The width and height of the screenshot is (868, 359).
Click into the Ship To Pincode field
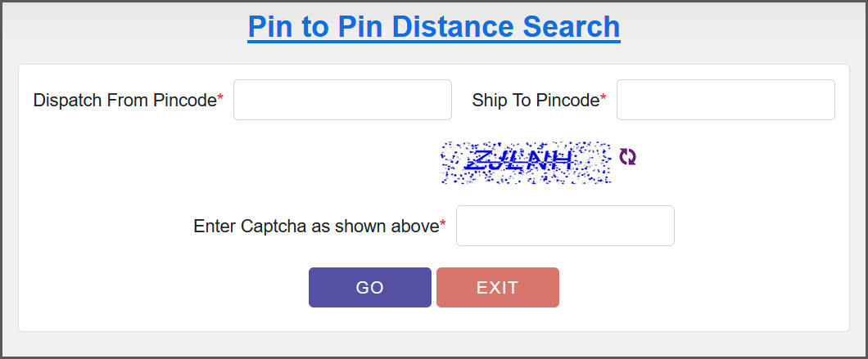726,100
